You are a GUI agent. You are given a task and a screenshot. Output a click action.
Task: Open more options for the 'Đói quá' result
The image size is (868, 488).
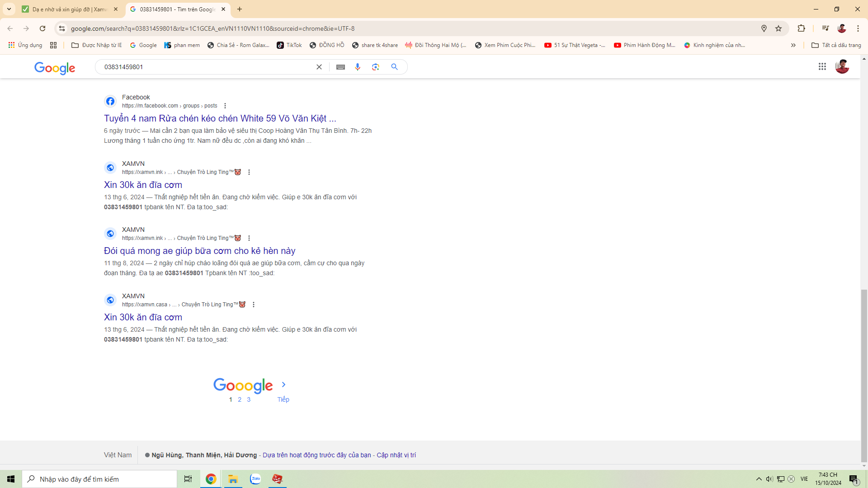pyautogui.click(x=249, y=238)
